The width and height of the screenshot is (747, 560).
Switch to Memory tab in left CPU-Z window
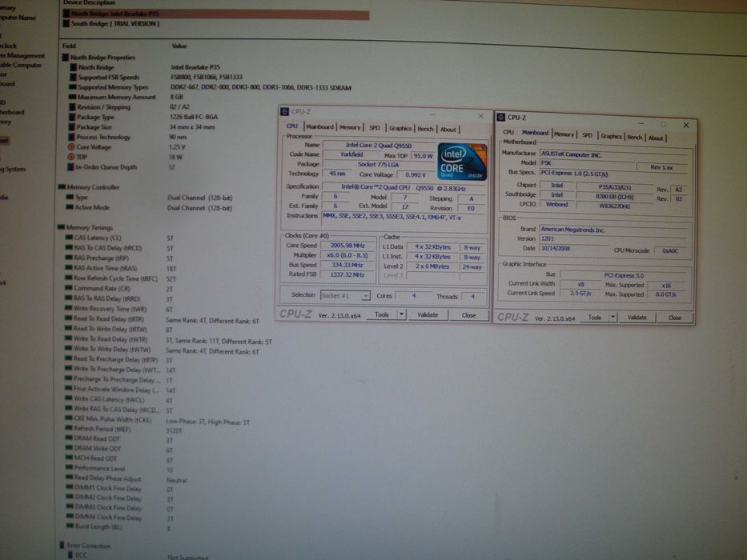coord(350,128)
